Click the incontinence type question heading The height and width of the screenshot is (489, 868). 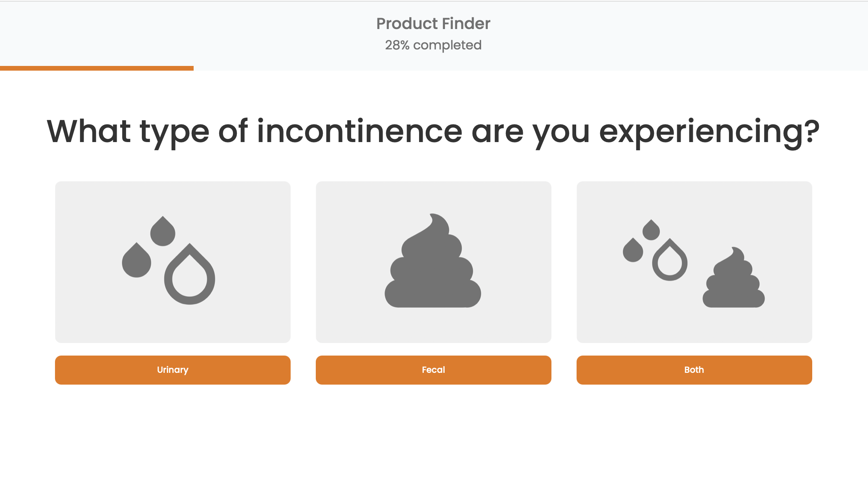point(433,131)
